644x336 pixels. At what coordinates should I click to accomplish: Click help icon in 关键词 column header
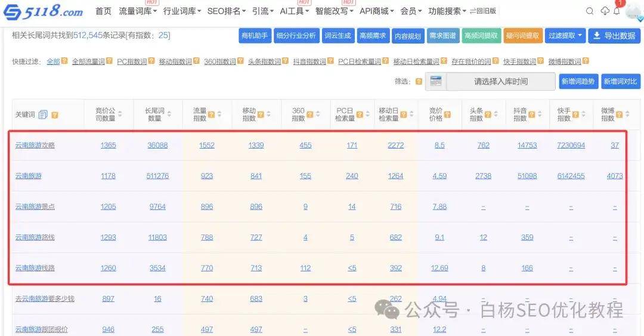(x=55, y=115)
